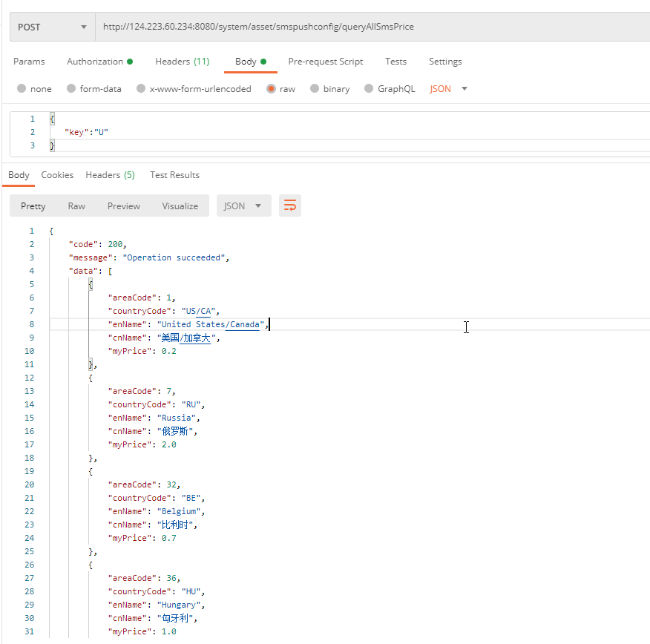Open the request Settings tab
This screenshot has height=644, width=650.
tap(445, 62)
